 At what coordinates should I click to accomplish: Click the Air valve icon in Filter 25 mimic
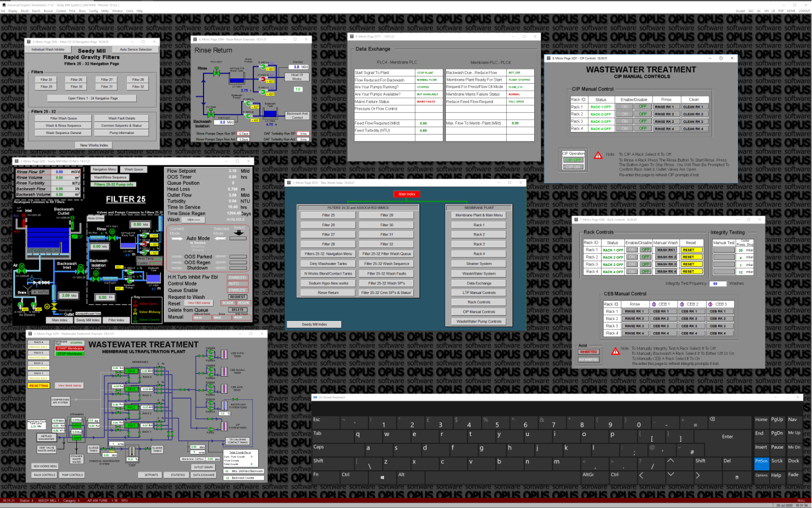click(x=22, y=269)
